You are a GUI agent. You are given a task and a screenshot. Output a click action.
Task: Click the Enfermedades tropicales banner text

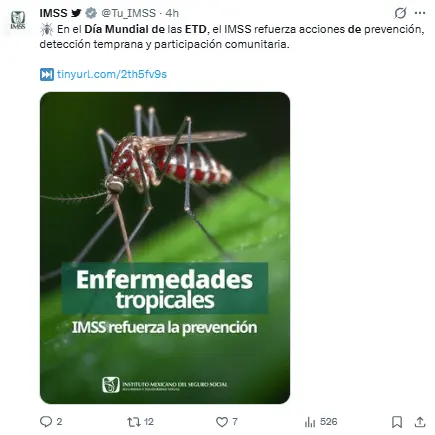click(x=165, y=289)
